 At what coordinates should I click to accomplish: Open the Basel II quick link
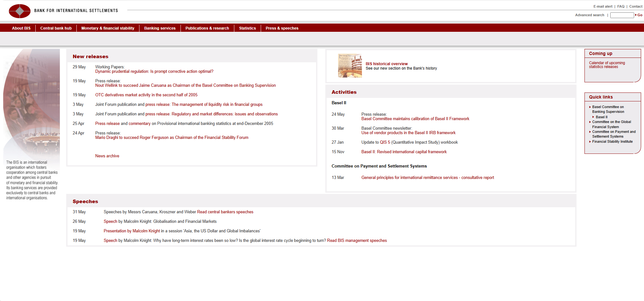(602, 117)
